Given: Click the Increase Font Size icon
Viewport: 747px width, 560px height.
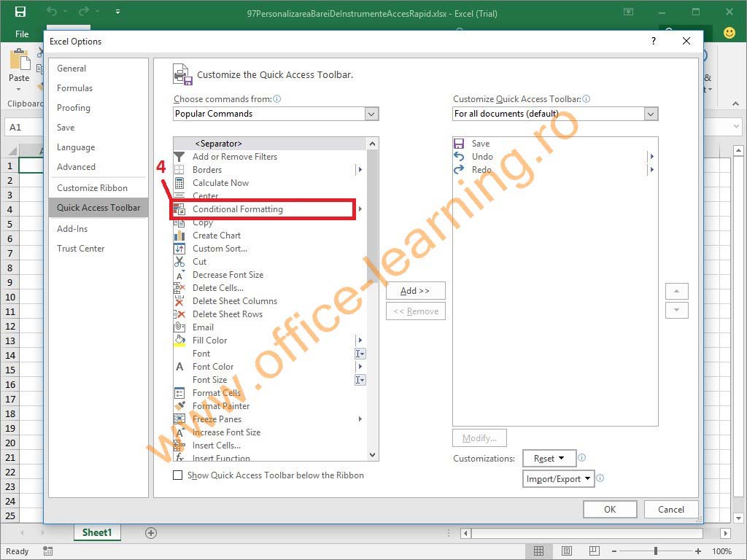Looking at the screenshot, I should pos(179,432).
